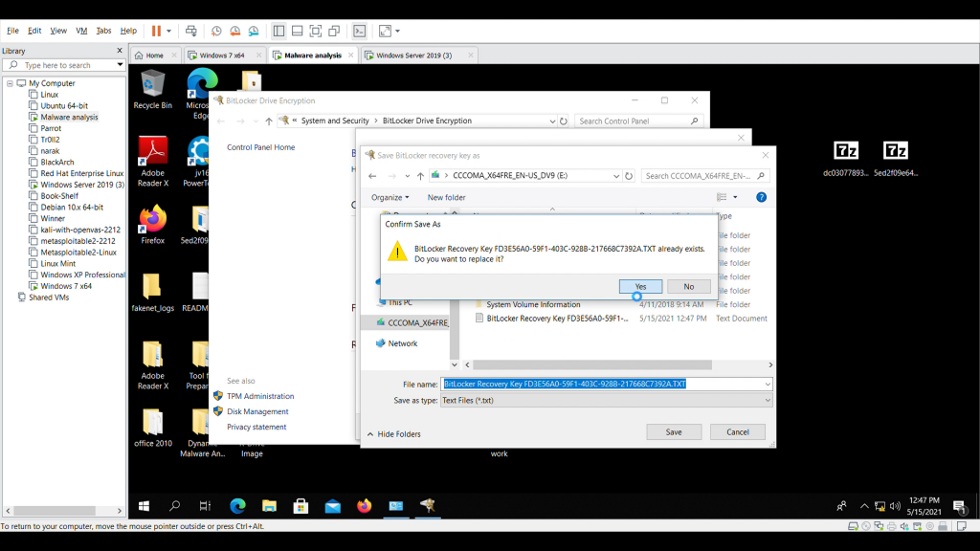Screen dimensions: 980x551
Task: Confirm replacing the file with Yes
Action: (640, 287)
